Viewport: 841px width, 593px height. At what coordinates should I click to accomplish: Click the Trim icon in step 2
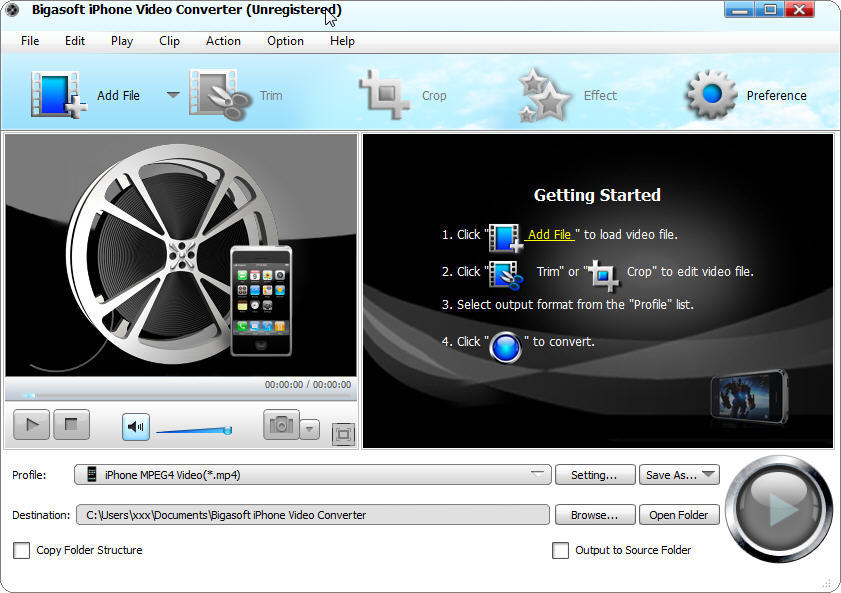click(506, 275)
